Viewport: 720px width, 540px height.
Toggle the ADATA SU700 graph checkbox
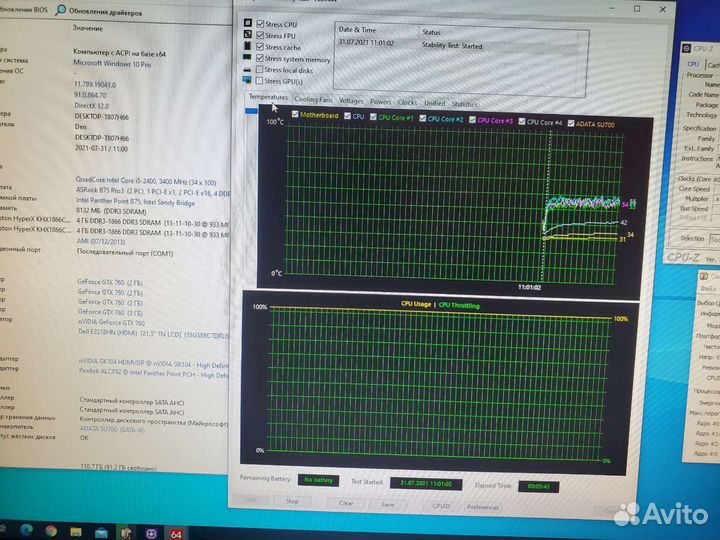[x=571, y=123]
